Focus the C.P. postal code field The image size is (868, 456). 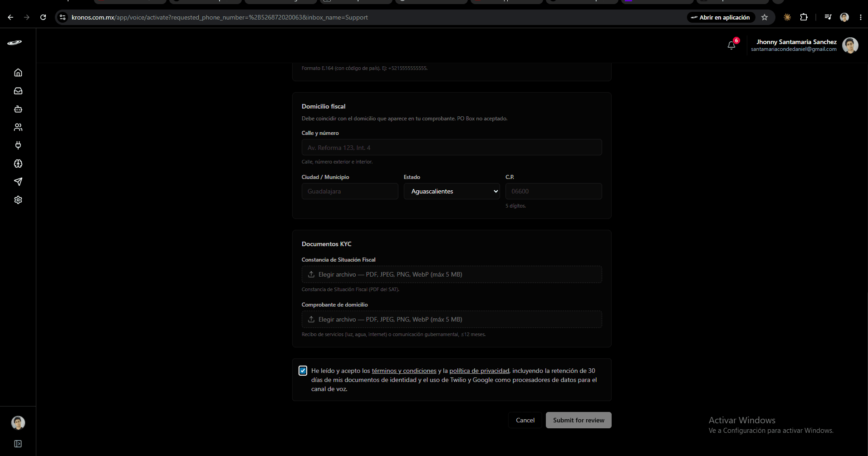(554, 191)
